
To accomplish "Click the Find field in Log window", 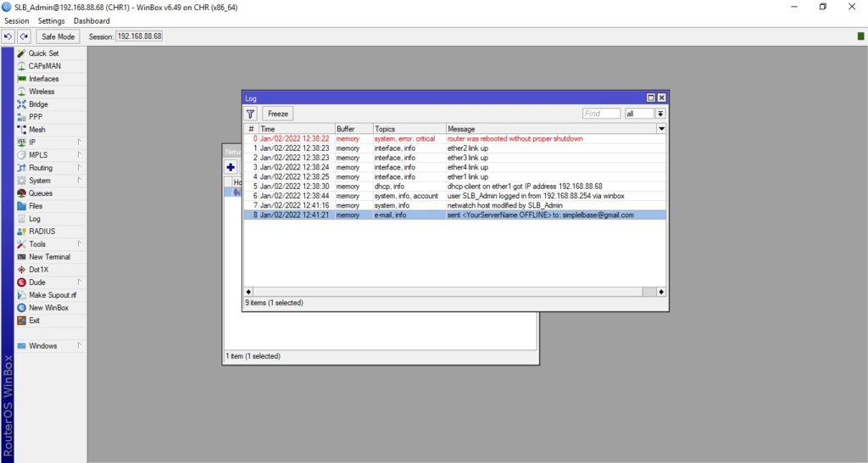I will click(x=601, y=114).
